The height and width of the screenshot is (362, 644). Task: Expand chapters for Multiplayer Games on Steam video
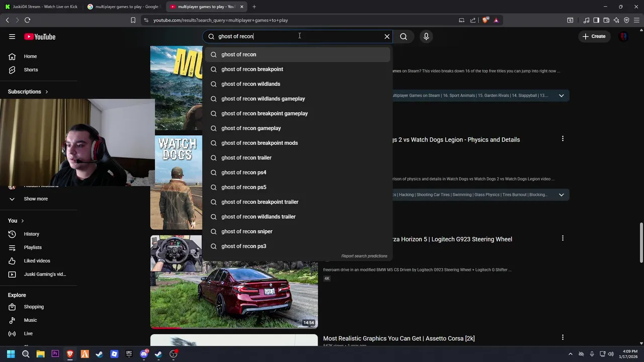(x=561, y=96)
